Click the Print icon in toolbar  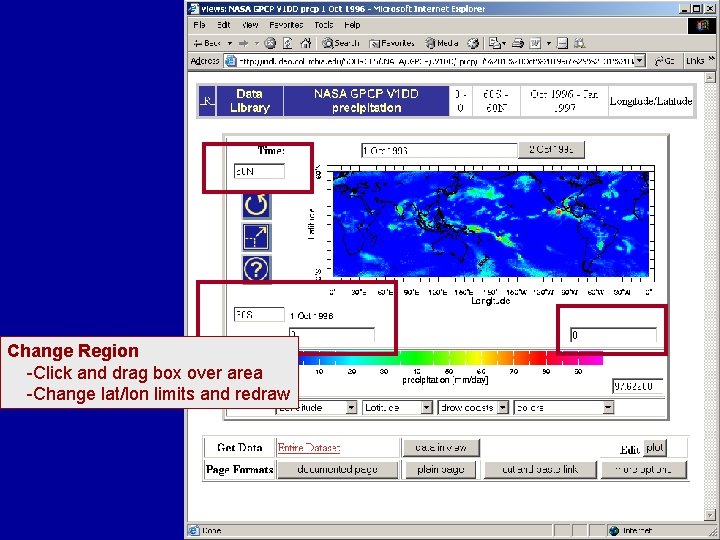point(518,43)
